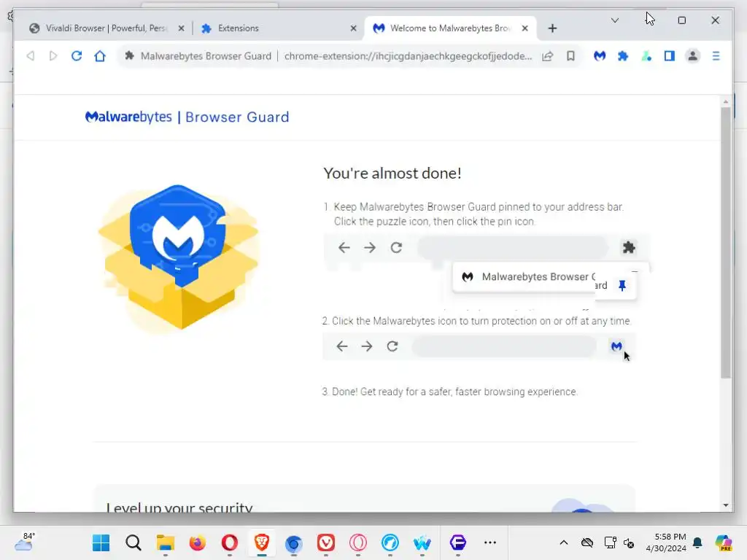Expand the tab search dropdown chevron

[614, 20]
